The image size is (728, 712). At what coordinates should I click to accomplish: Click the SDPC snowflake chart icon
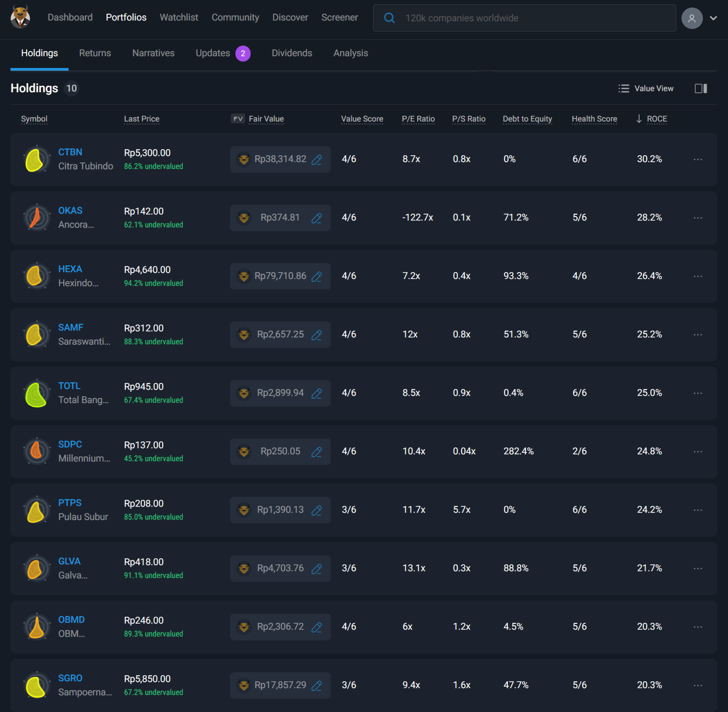coord(36,452)
